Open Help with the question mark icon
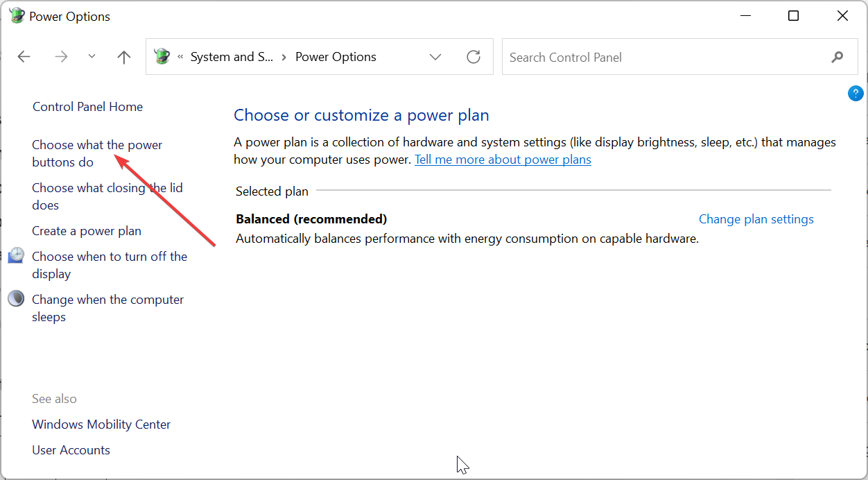The height and width of the screenshot is (480, 868). click(856, 93)
